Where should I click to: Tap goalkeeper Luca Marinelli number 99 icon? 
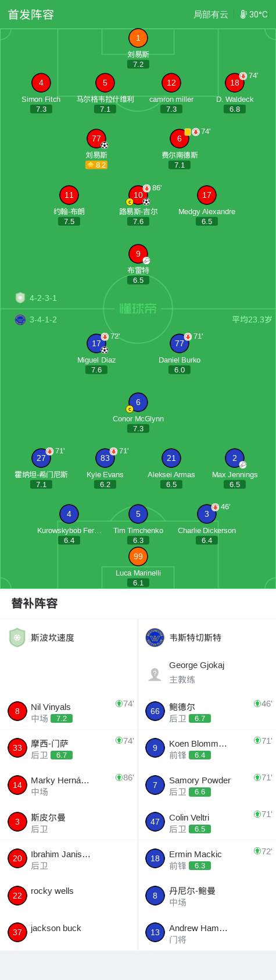[x=138, y=557]
